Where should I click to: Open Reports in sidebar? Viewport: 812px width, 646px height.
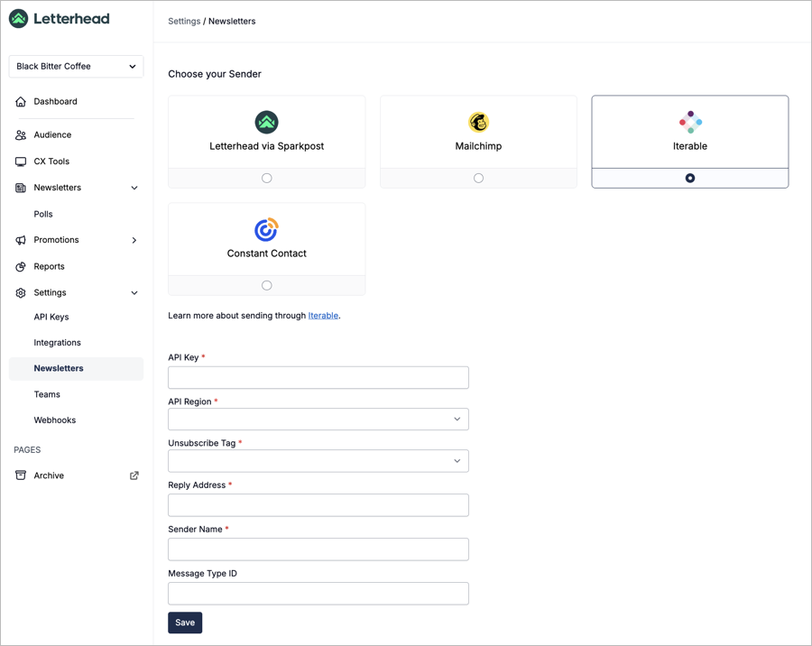(50, 267)
